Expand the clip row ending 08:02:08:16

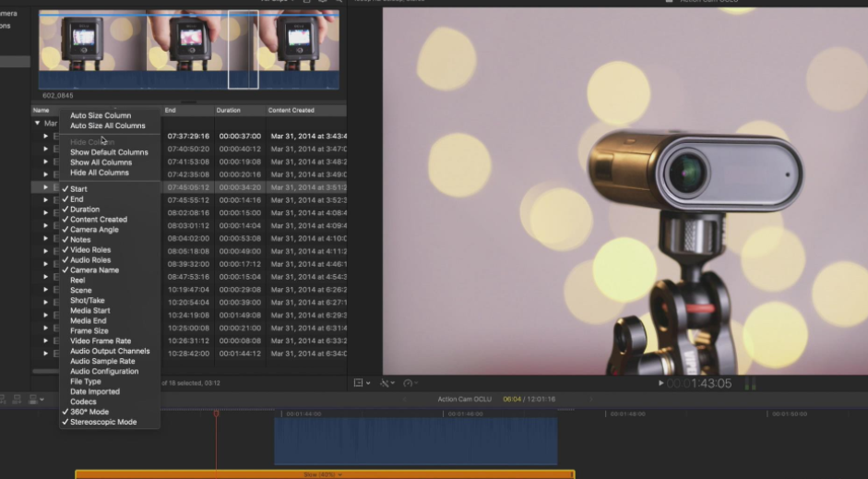[x=46, y=212]
